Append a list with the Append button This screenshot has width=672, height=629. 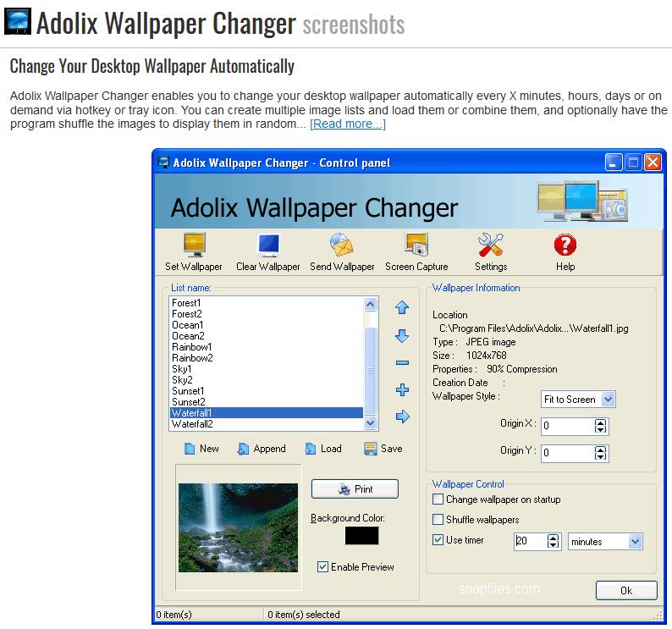pos(262,449)
